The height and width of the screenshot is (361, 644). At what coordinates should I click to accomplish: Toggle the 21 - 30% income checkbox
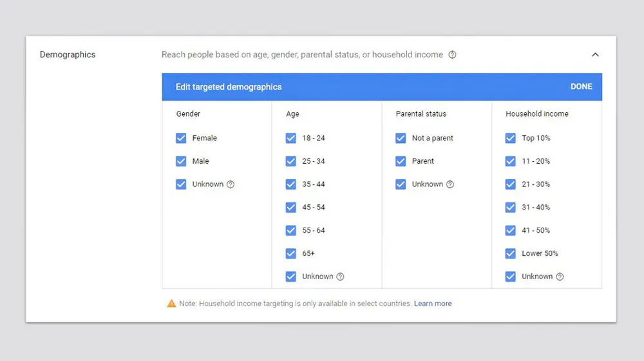point(511,184)
